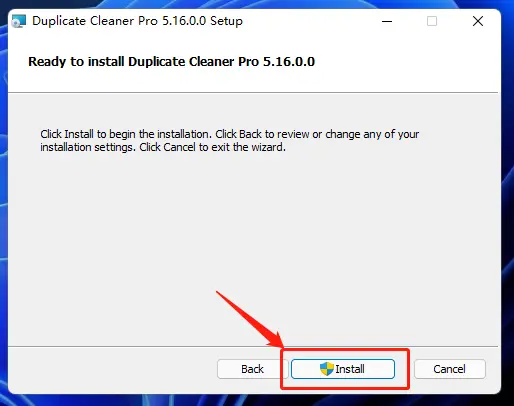Click the setup installer icon in title bar

19,21
